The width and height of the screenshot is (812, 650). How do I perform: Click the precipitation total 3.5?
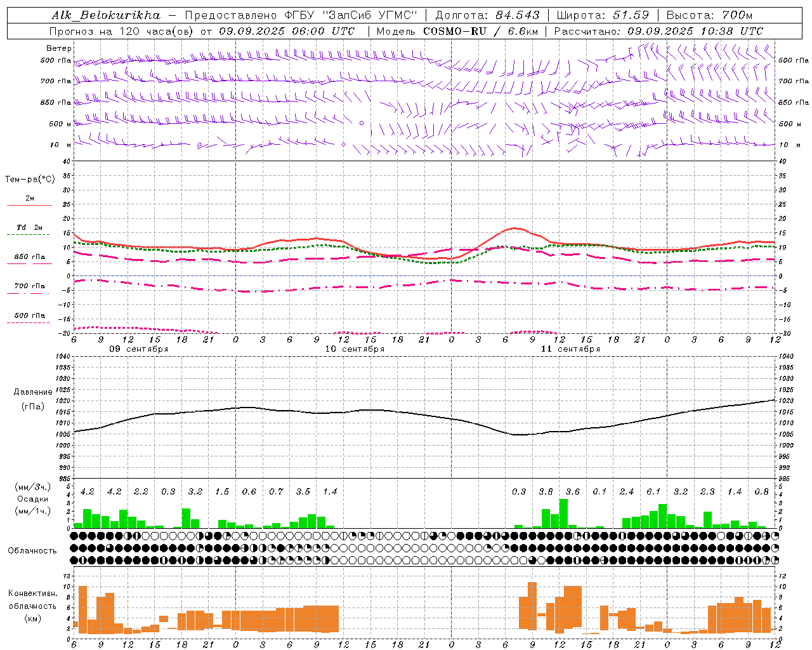point(303,491)
